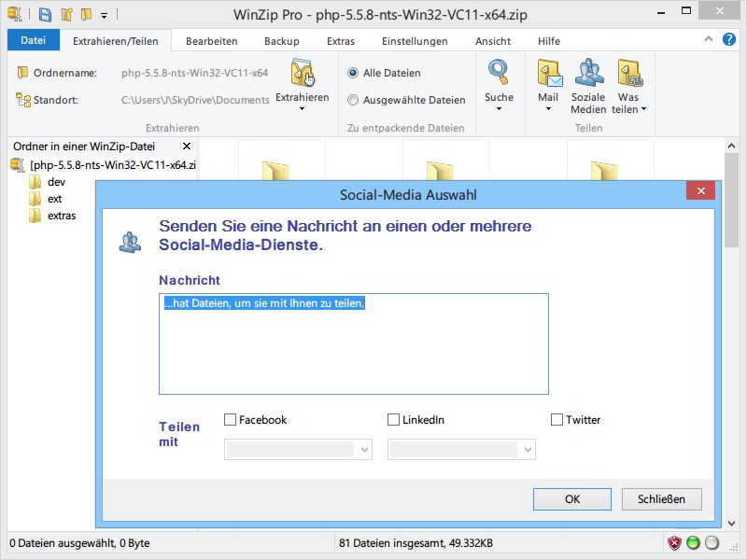Screen dimensions: 747x560
Task: Click the Ordnername field php-5.5.8-nts-Win32-VC11-x64
Action: (194, 73)
